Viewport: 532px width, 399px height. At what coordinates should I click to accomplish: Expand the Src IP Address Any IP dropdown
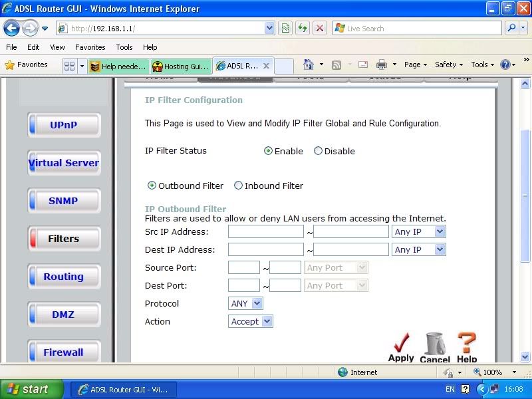pyautogui.click(x=419, y=232)
